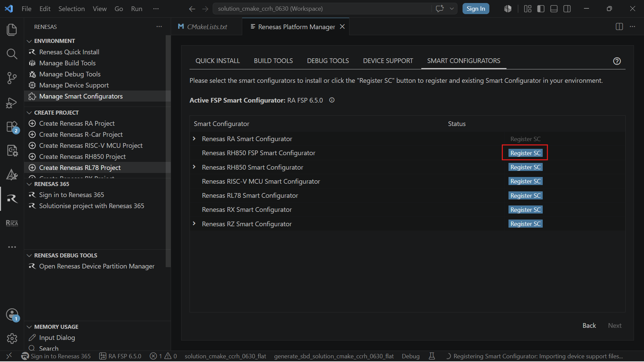Customize layout from title bar
644x362 pixels.
528,9
